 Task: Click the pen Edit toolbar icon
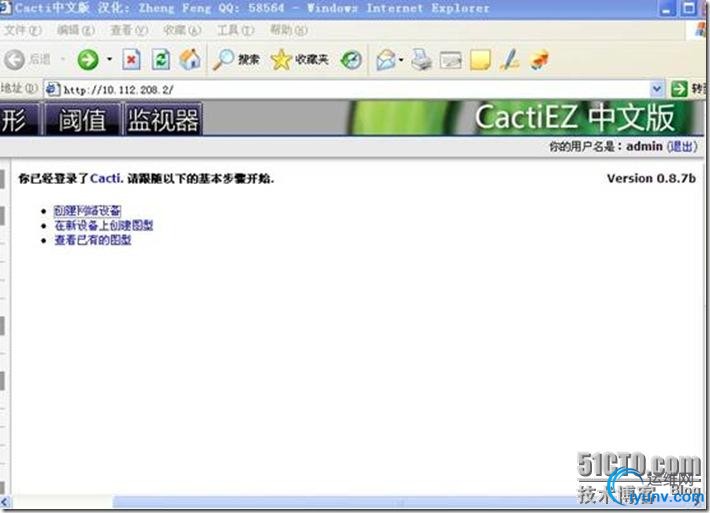tap(510, 60)
